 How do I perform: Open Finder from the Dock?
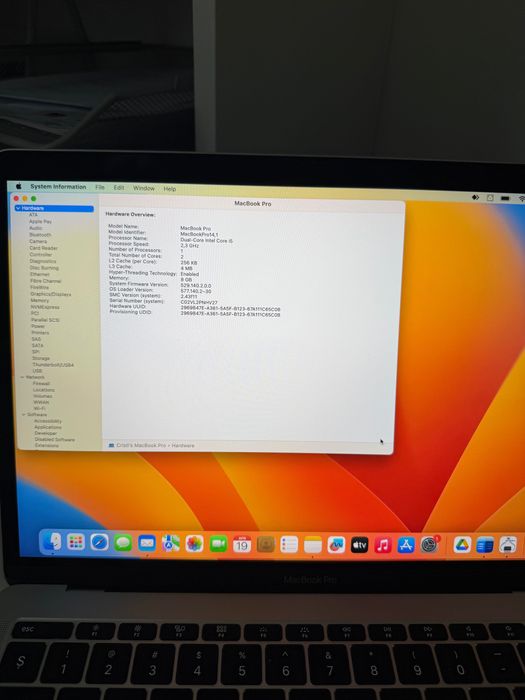(x=52, y=542)
